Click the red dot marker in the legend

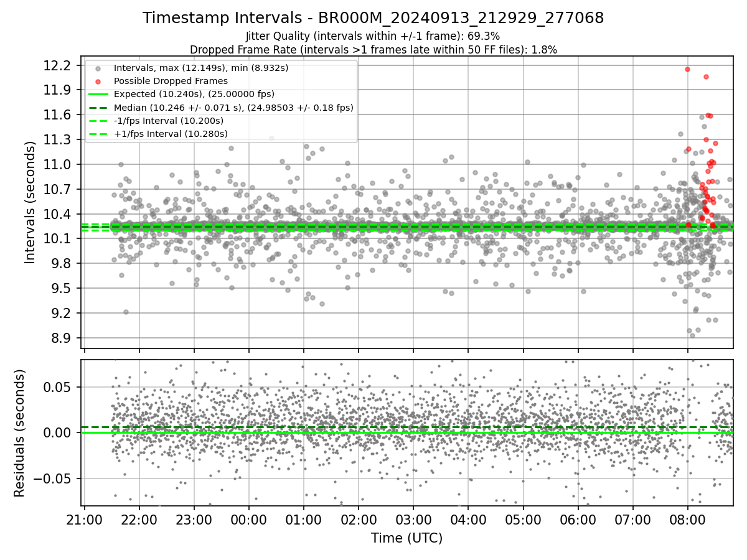98,81
